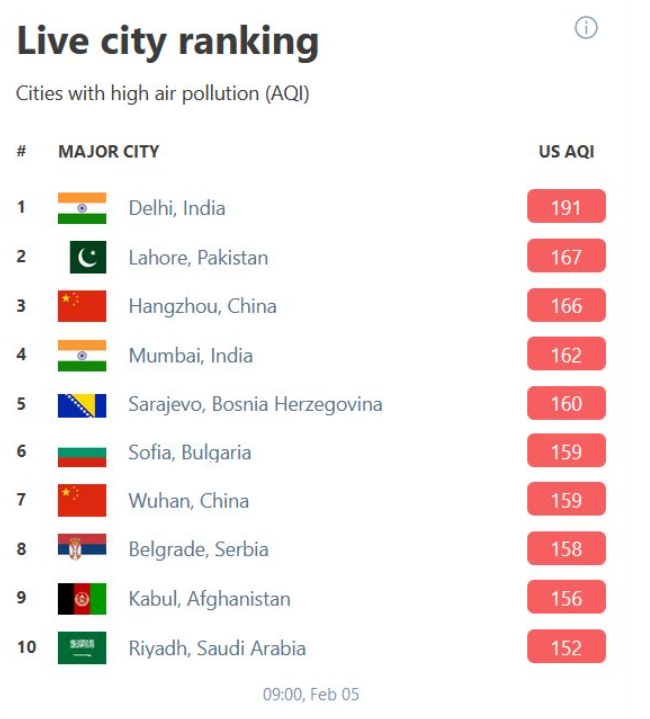Viewport: 650px width, 719px height.
Task: Click the Pakistan flag icon
Action: point(88,257)
